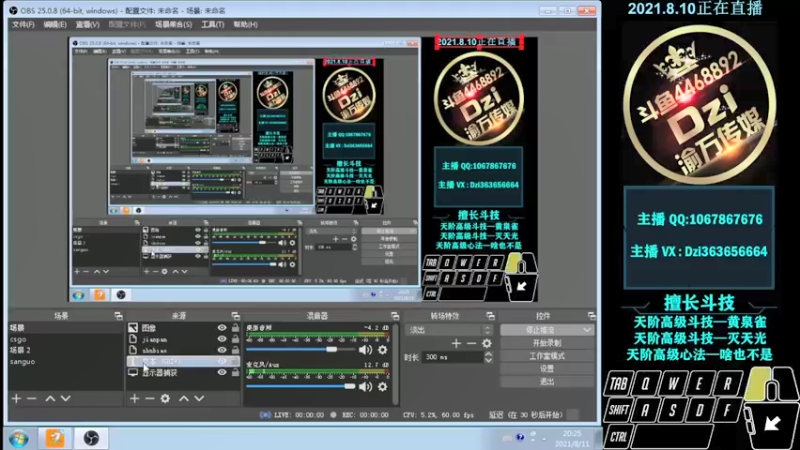Toggle the lock on the jianpan source
The image size is (800, 450).
235,339
